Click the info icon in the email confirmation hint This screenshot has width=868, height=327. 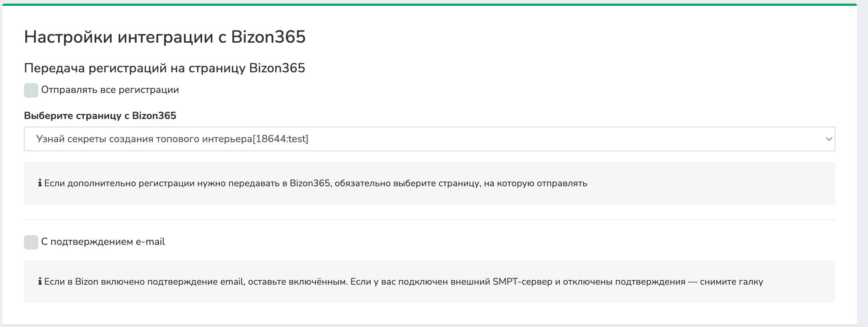tap(40, 282)
